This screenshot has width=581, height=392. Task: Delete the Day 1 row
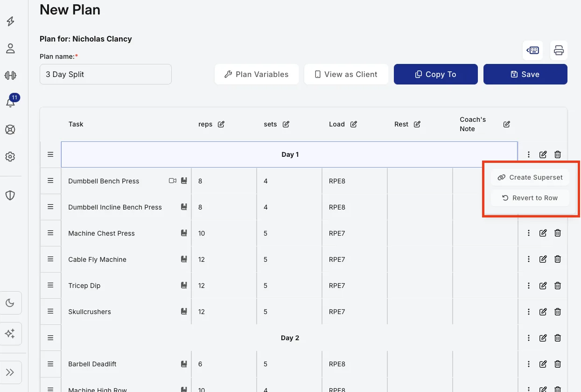pyautogui.click(x=558, y=154)
